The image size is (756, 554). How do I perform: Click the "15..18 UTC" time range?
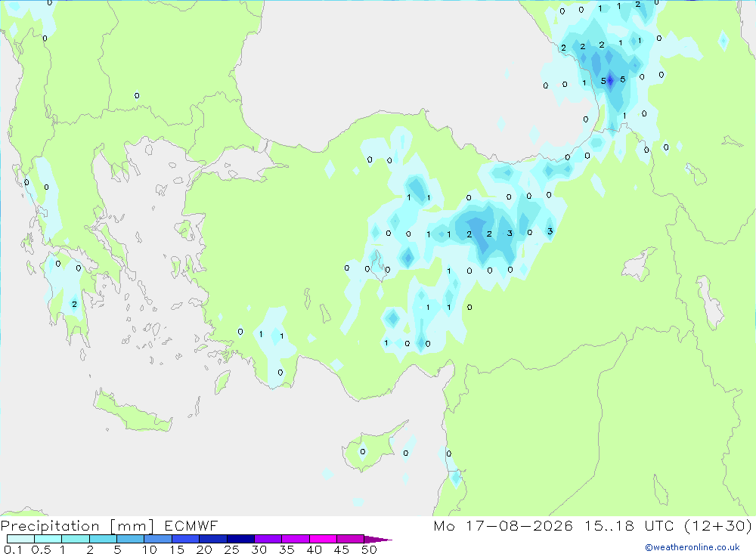pos(629,525)
